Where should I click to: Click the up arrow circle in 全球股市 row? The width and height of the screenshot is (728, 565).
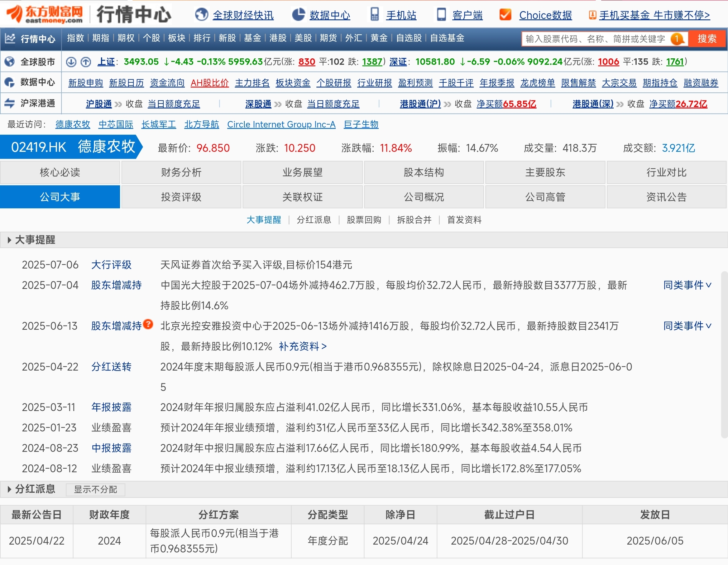pos(86,62)
